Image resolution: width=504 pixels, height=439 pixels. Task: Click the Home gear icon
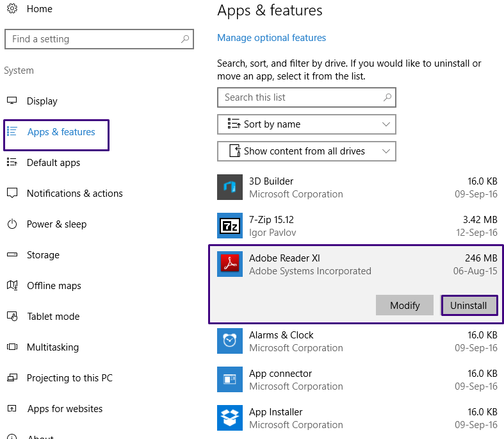click(x=12, y=9)
